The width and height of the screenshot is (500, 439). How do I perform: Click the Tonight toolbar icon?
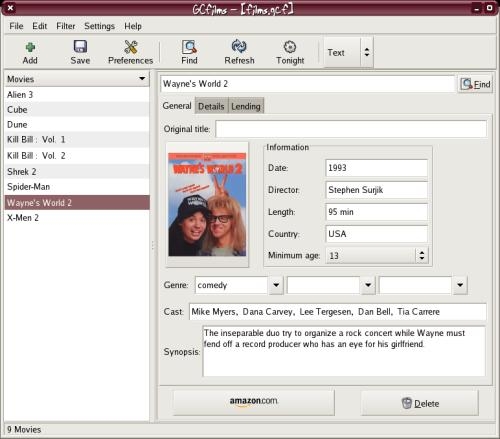290,47
